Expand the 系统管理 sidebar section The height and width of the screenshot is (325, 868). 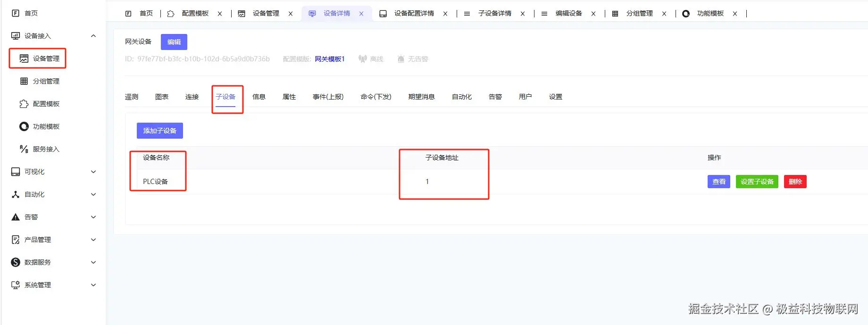(93, 285)
